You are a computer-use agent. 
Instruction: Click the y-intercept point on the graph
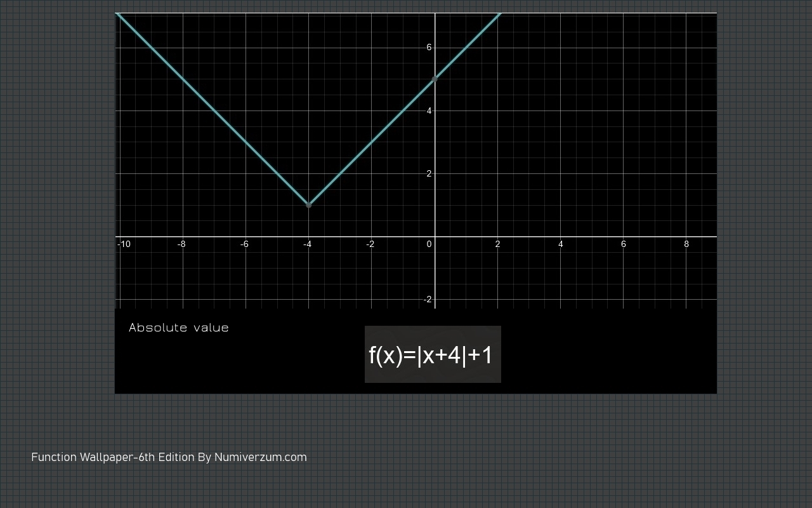pyautogui.click(x=435, y=79)
